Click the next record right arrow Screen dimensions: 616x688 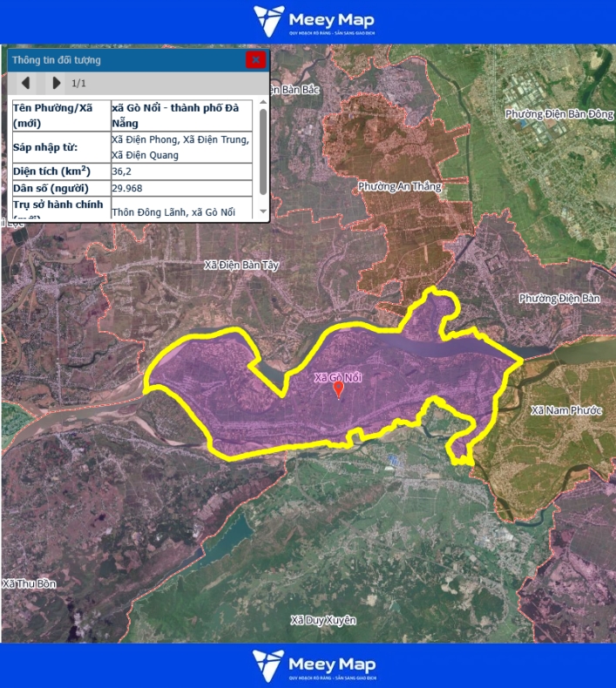coord(57,83)
